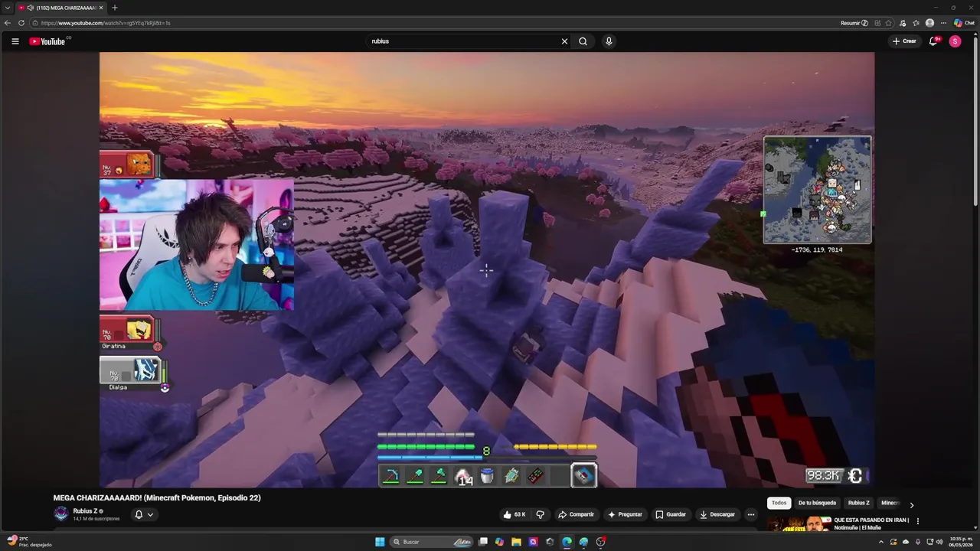Viewport: 980px width, 551px height.
Task: Select the Todos filter chip
Action: tap(779, 503)
